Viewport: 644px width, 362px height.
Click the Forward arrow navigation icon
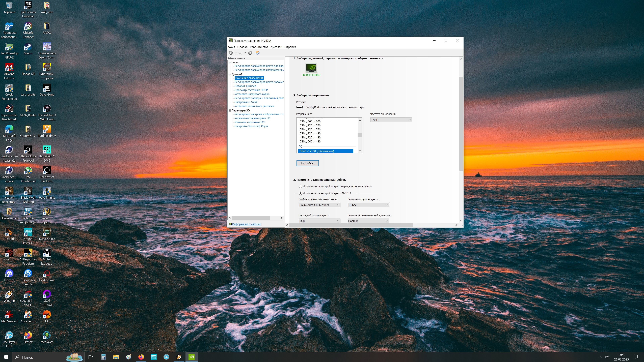pyautogui.click(x=250, y=53)
